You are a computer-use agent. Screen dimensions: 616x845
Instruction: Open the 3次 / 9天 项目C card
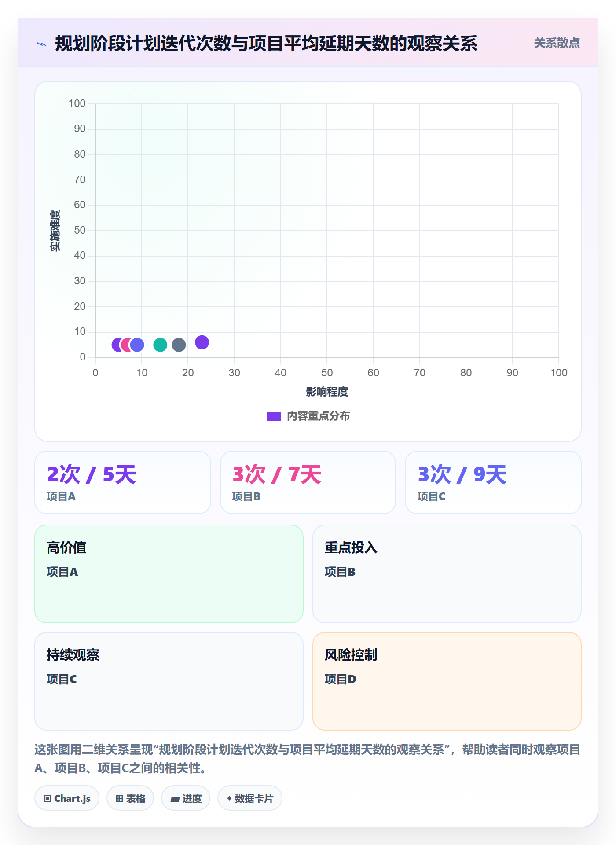493,482
